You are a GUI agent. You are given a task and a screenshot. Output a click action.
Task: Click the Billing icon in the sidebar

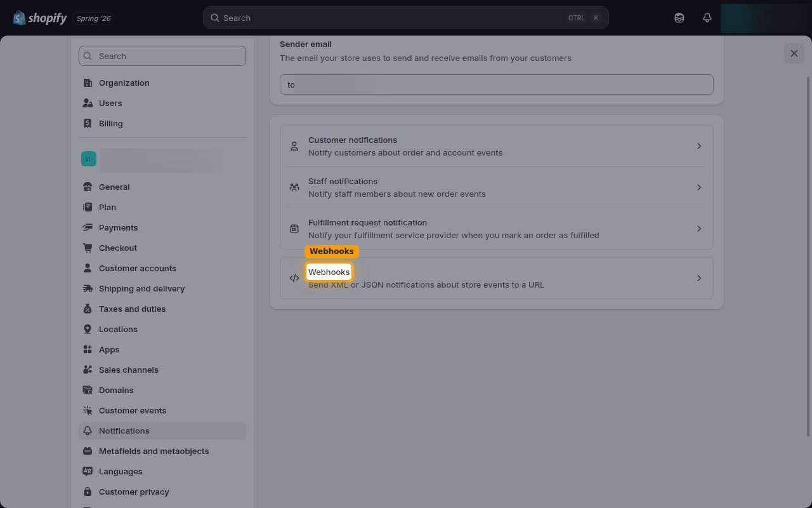pos(88,123)
